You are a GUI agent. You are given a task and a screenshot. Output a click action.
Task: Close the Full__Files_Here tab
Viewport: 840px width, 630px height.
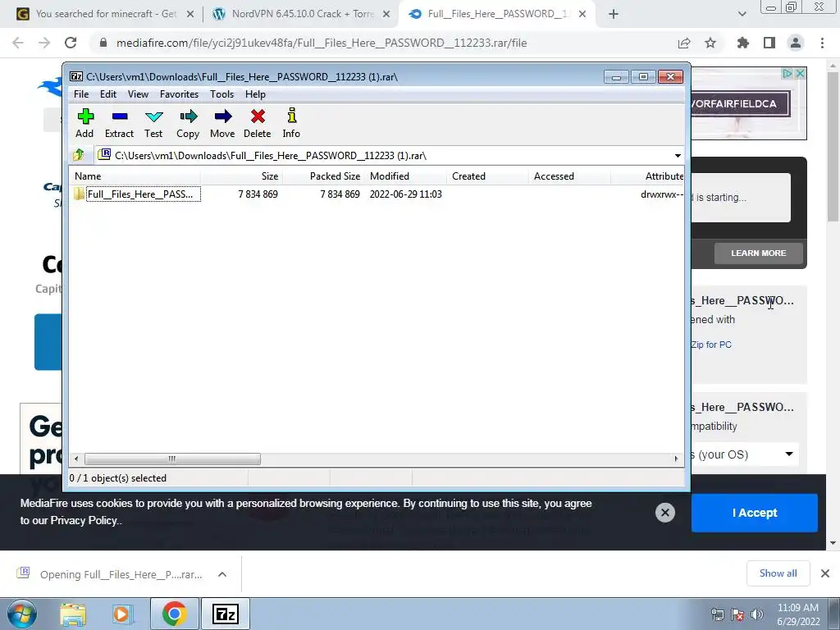coord(582,15)
